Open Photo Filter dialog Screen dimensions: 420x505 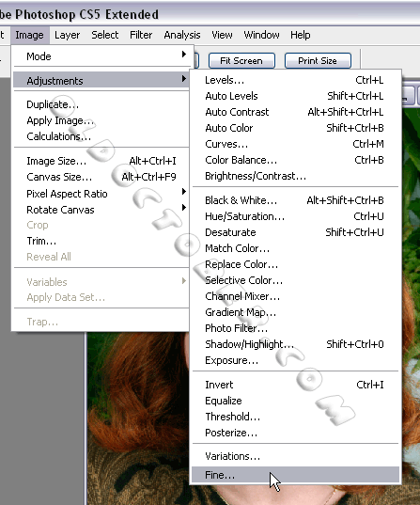295,328
